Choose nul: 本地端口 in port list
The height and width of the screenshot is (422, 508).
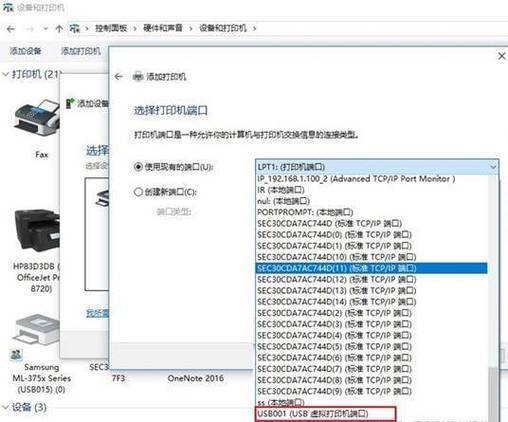pyautogui.click(x=372, y=201)
